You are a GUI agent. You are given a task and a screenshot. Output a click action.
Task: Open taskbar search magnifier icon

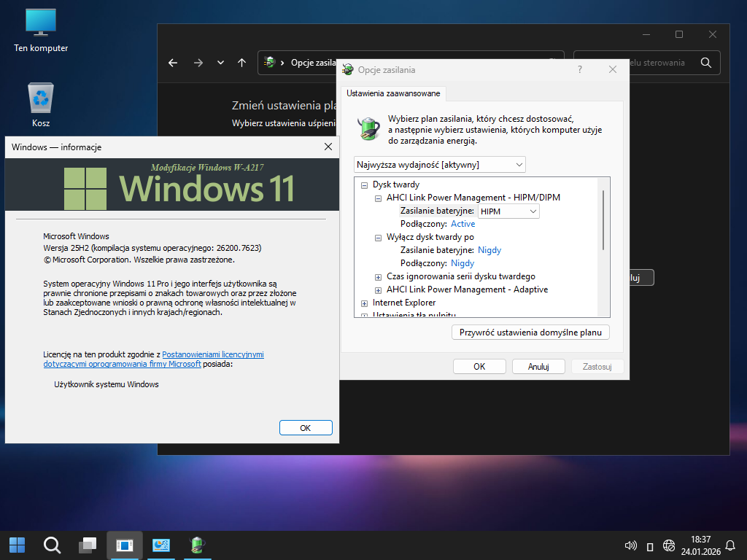[x=52, y=545]
